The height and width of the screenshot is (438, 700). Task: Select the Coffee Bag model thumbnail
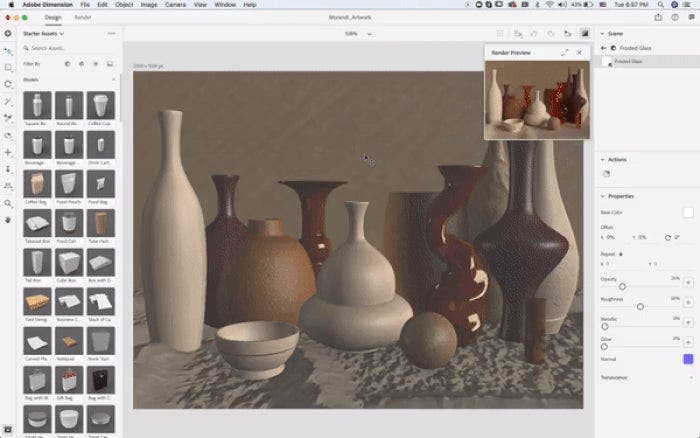38,184
